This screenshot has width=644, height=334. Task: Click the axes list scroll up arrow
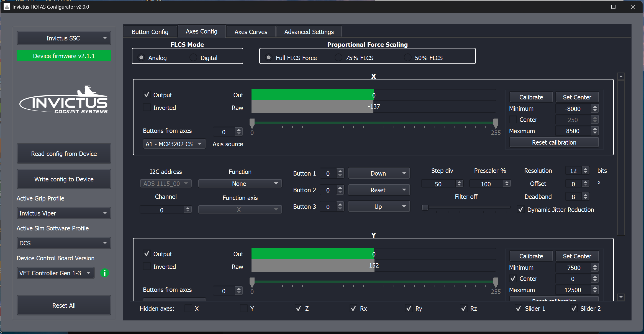(x=621, y=76)
